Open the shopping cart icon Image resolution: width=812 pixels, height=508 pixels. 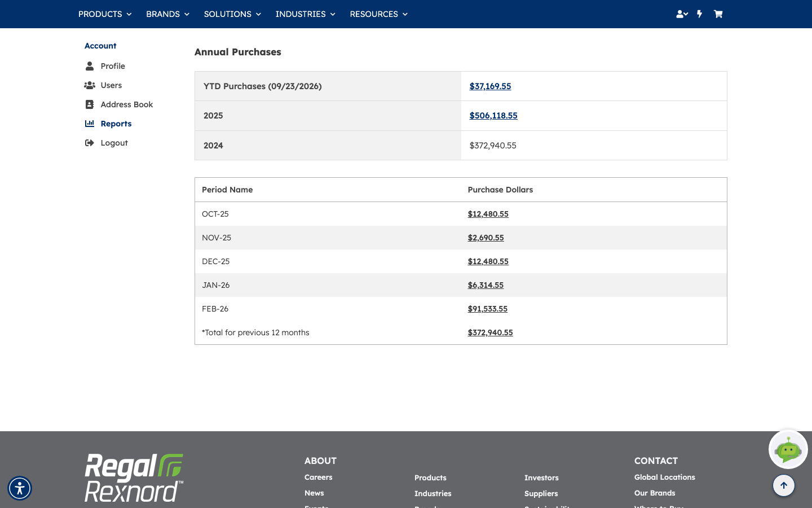718,14
